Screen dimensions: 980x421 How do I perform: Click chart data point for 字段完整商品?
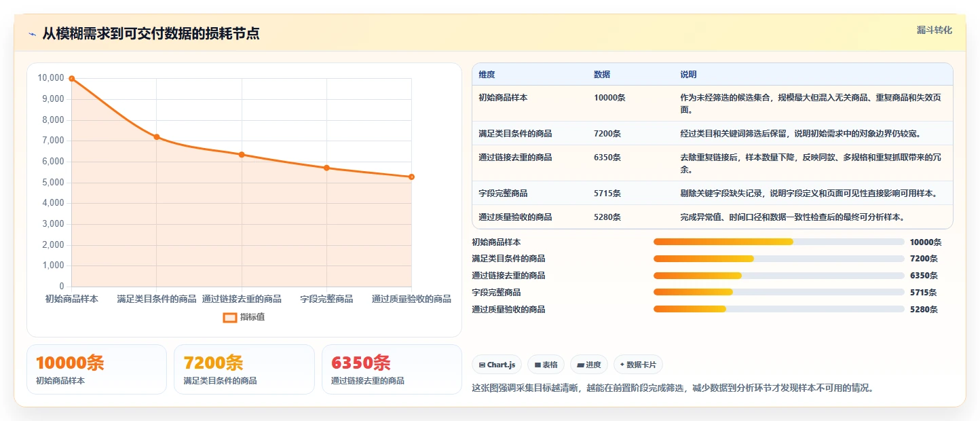tap(326, 168)
